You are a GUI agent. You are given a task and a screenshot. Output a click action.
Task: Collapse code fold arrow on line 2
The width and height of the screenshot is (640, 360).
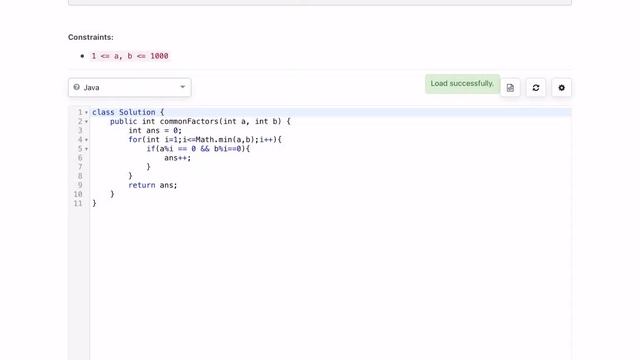87,122
